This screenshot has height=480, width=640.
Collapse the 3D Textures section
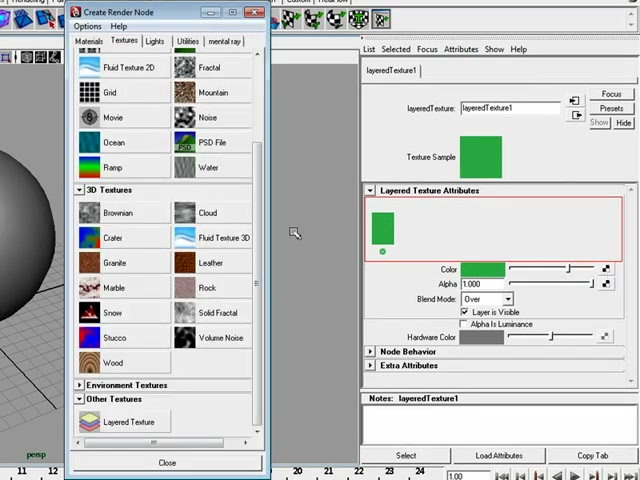point(79,190)
